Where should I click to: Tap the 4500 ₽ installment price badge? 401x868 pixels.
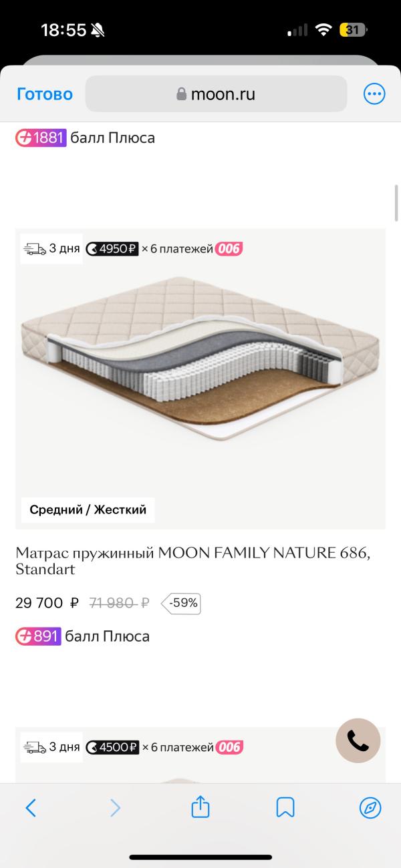[x=112, y=747]
